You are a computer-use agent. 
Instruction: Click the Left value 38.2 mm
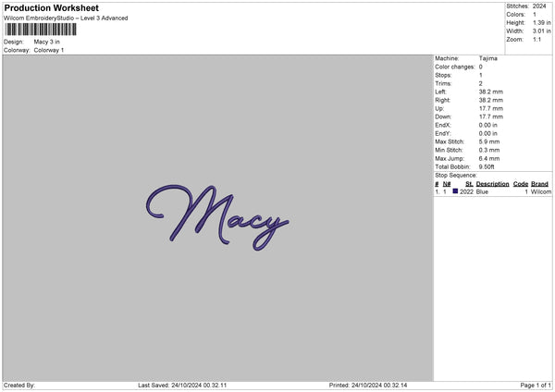(491, 92)
